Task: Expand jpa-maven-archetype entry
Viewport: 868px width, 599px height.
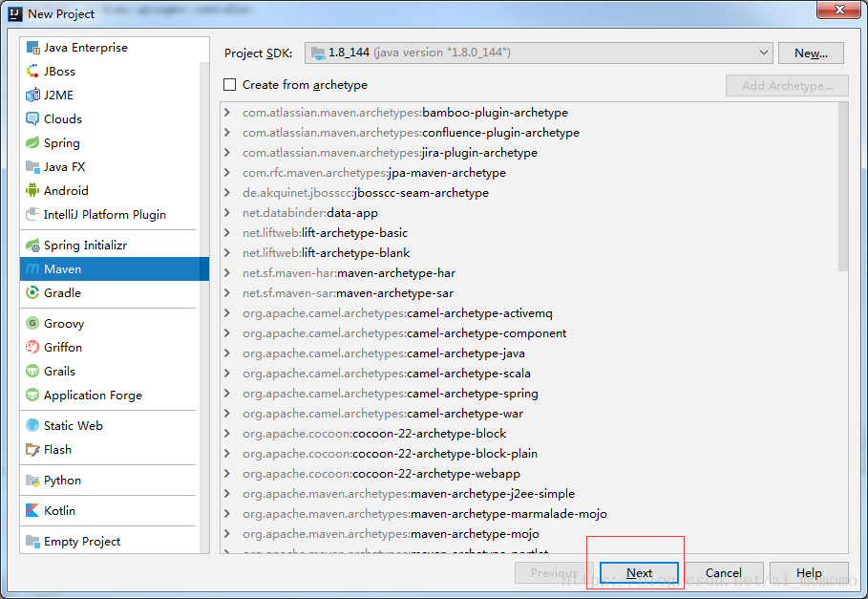Action: pos(227,173)
